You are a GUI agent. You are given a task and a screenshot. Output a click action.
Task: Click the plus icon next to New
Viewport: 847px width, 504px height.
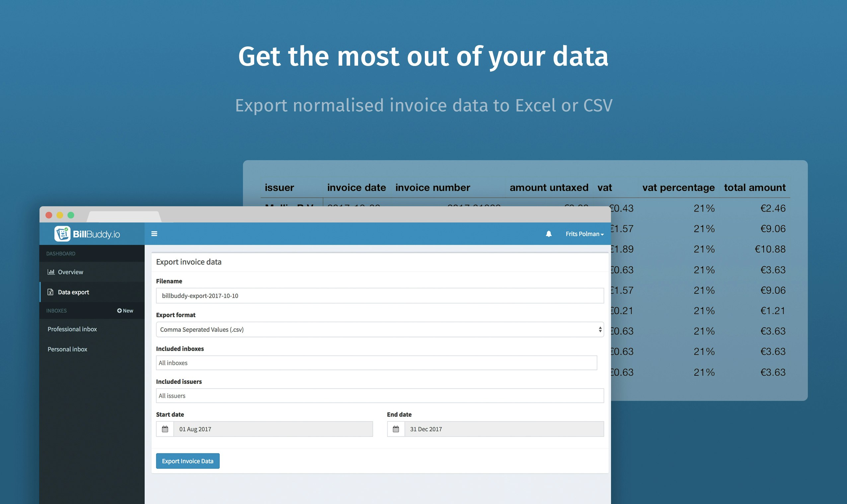point(119,310)
